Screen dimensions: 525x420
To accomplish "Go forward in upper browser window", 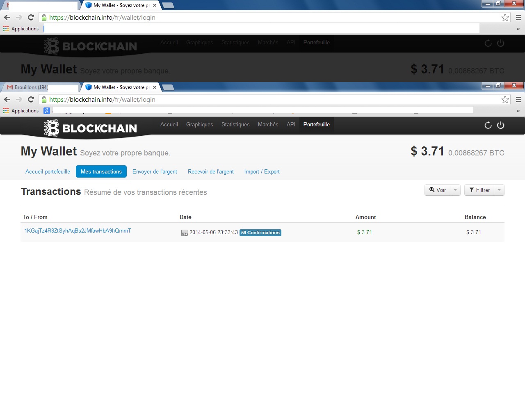I will coord(19,17).
